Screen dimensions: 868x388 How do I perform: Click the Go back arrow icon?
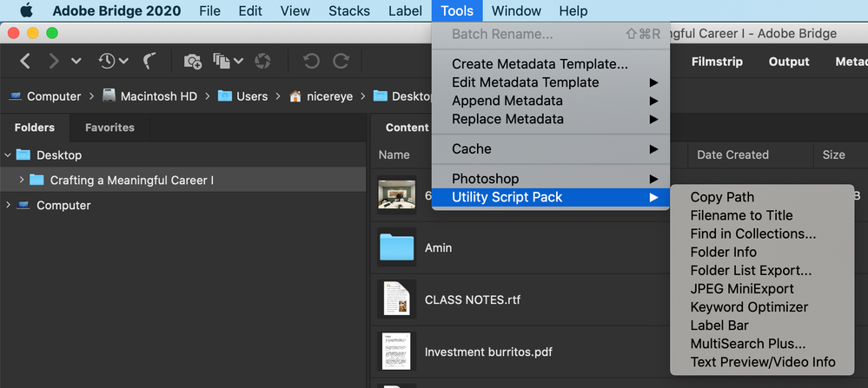pyautogui.click(x=25, y=61)
